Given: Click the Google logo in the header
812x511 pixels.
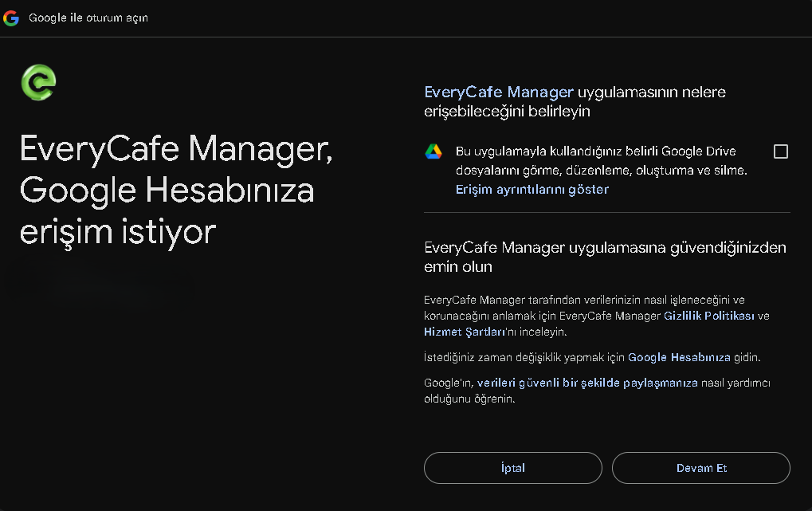Looking at the screenshot, I should pos(11,18).
